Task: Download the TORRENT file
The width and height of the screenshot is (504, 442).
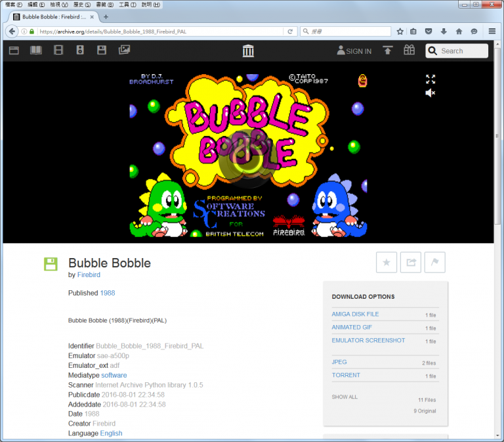Action: tap(346, 375)
